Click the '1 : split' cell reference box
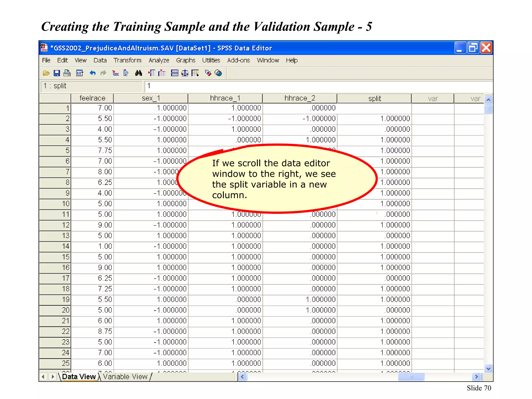 (x=92, y=86)
